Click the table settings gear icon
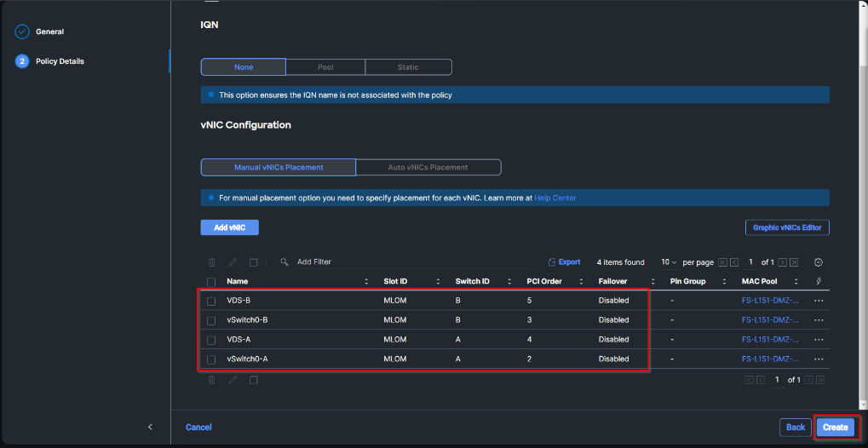Screen dimensions: 868x448 pyautogui.click(x=819, y=262)
